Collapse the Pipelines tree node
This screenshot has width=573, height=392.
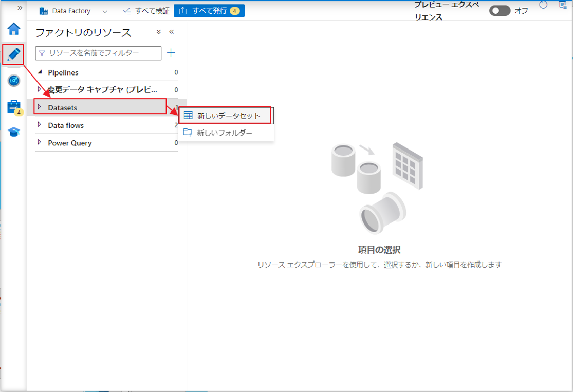point(40,72)
